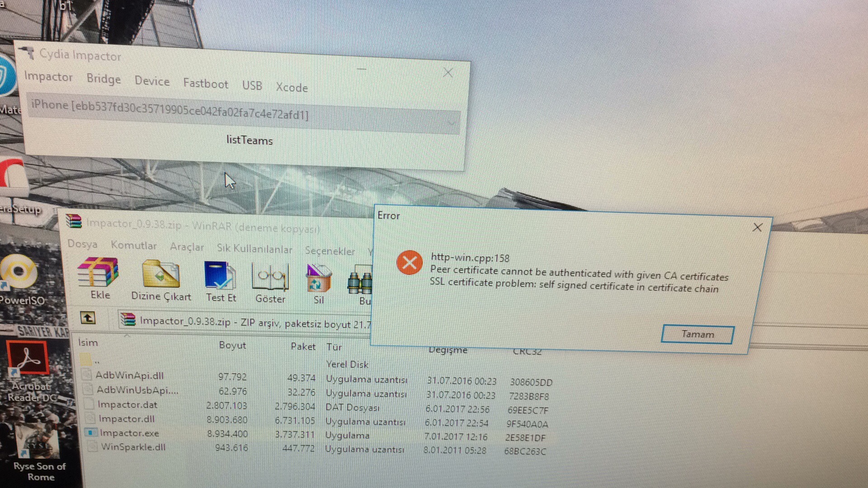Open the Dosya menu in WinRAR
868x488 pixels.
tap(82, 244)
